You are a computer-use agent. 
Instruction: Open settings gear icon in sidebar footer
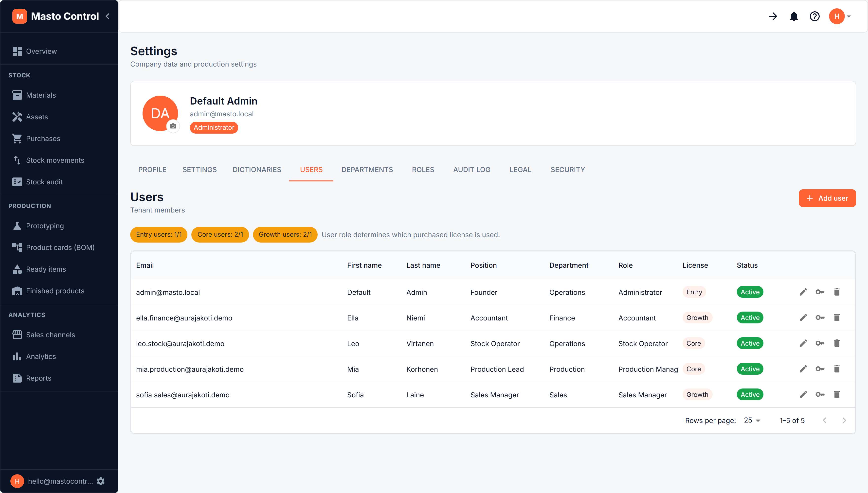[x=101, y=481]
